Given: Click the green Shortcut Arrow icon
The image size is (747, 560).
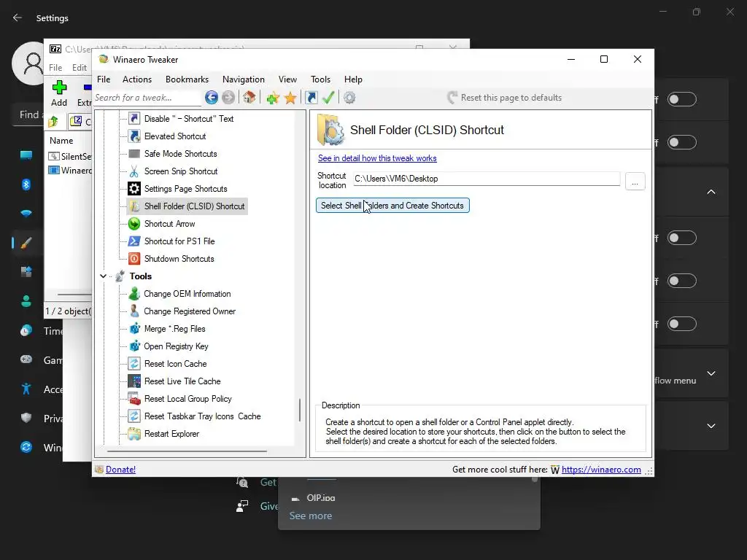Looking at the screenshot, I should click(x=134, y=224).
